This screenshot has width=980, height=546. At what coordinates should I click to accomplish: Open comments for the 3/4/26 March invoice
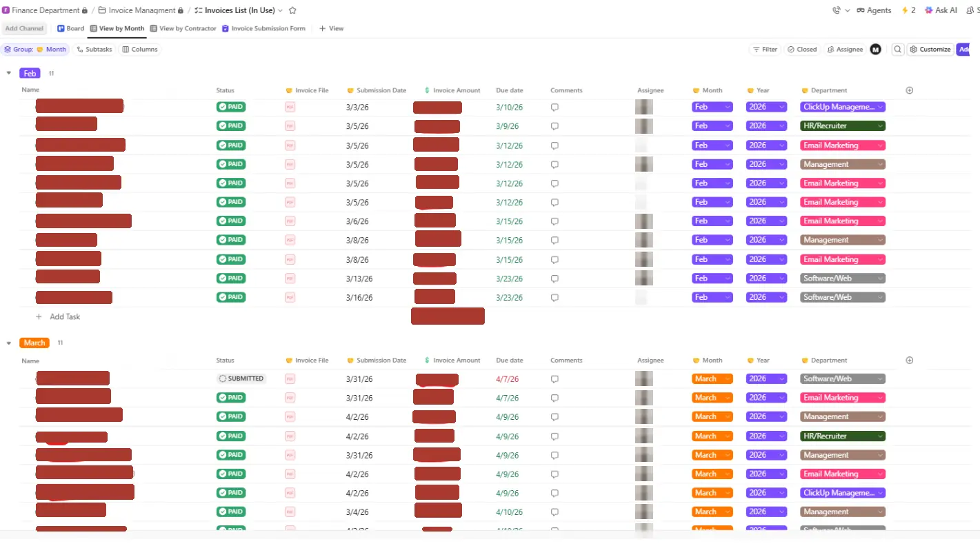(554, 512)
